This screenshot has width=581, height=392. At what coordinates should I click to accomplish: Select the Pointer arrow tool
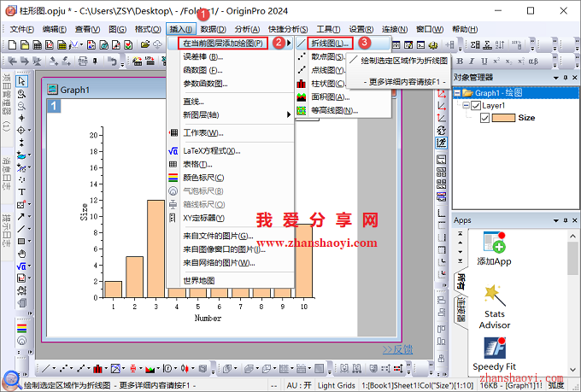tap(22, 81)
